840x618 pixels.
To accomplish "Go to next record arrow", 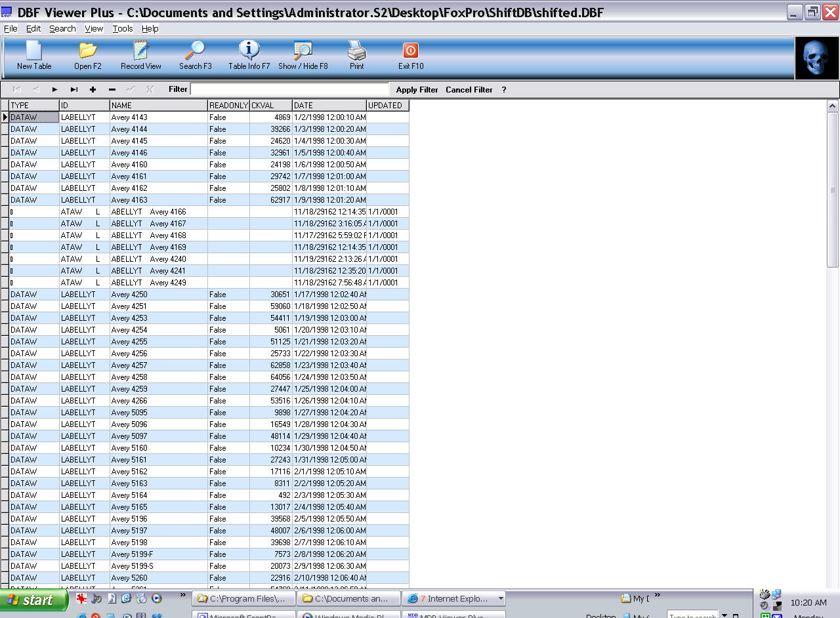I will click(x=55, y=90).
